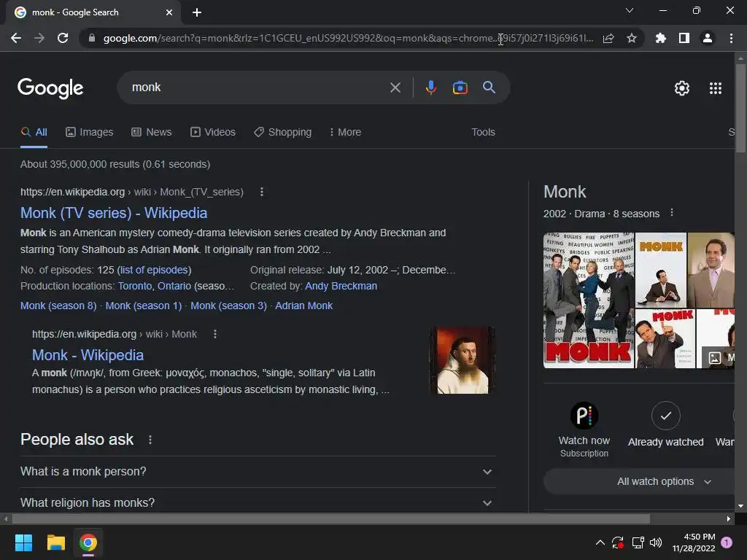Open Chrome three-dot menu
Image resolution: width=747 pixels, height=560 pixels.
pos(731,38)
